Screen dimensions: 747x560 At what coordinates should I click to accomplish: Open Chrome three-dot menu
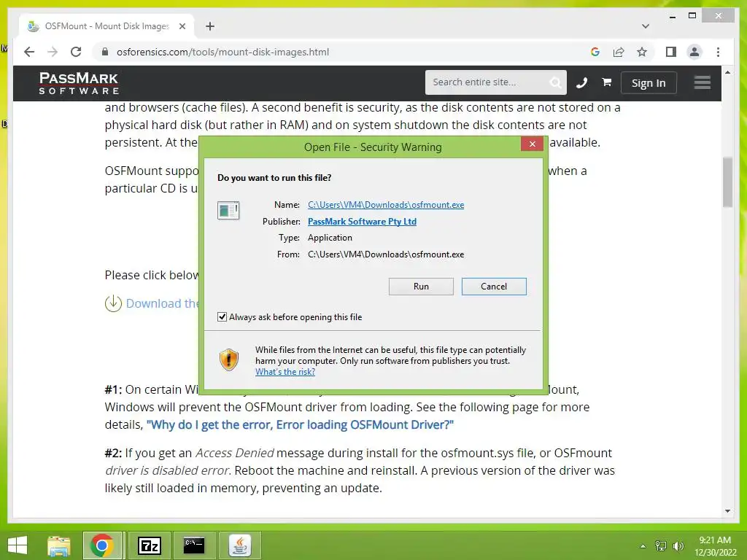tap(718, 52)
